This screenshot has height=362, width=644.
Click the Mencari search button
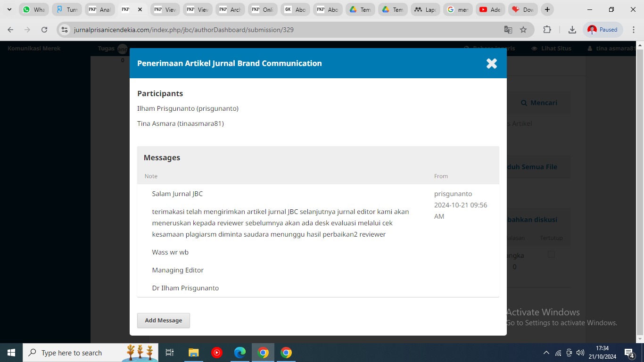(539, 103)
